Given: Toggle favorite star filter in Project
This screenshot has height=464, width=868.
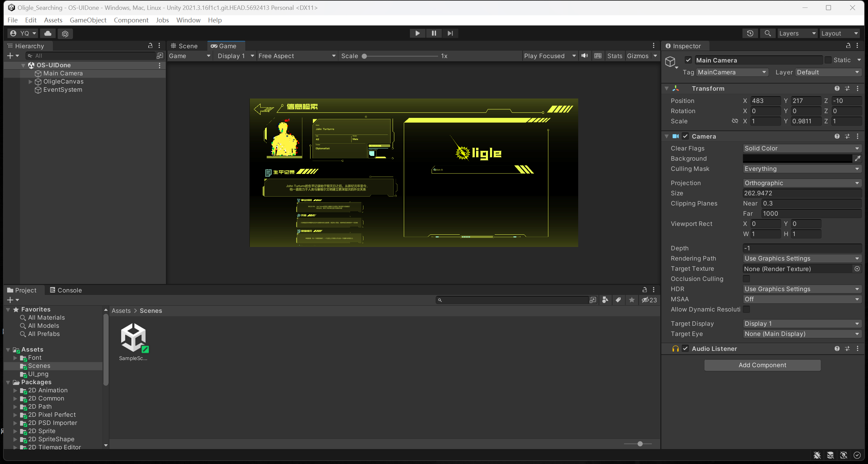Looking at the screenshot, I should (631, 300).
